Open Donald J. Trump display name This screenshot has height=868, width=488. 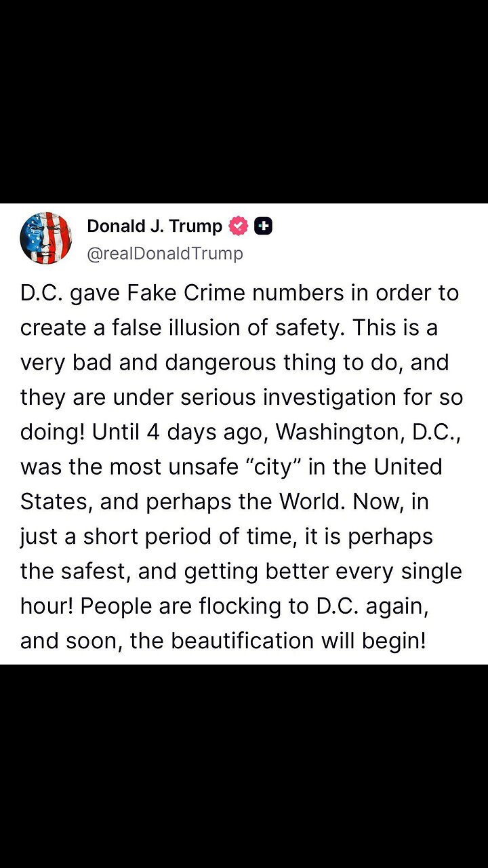155,226
